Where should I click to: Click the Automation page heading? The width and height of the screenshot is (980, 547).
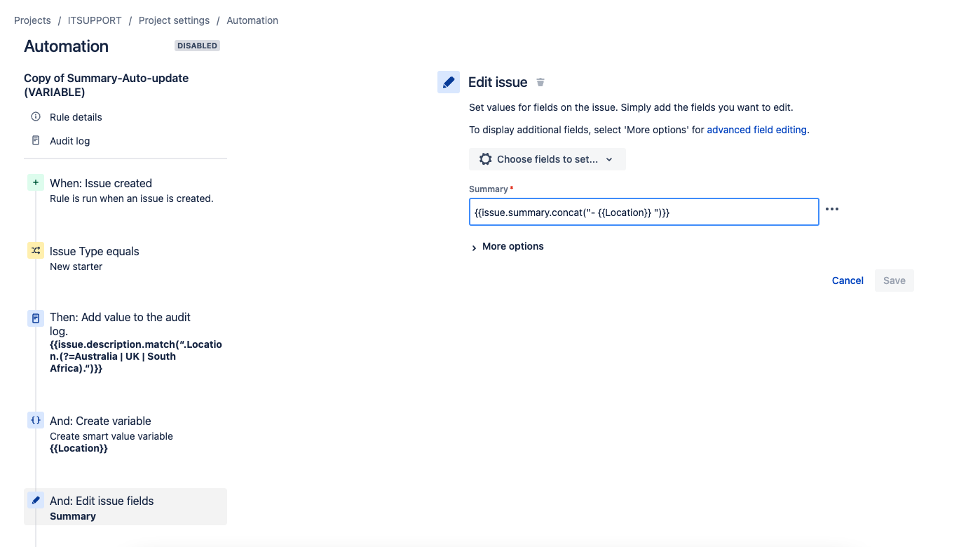coord(66,46)
